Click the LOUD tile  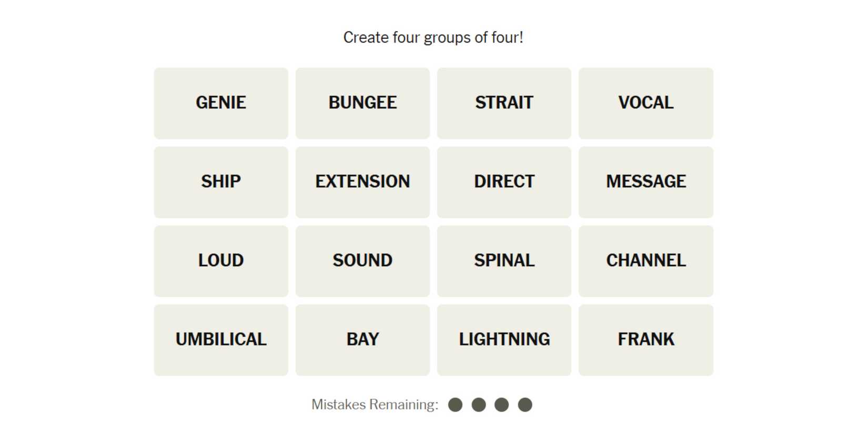pyautogui.click(x=221, y=261)
